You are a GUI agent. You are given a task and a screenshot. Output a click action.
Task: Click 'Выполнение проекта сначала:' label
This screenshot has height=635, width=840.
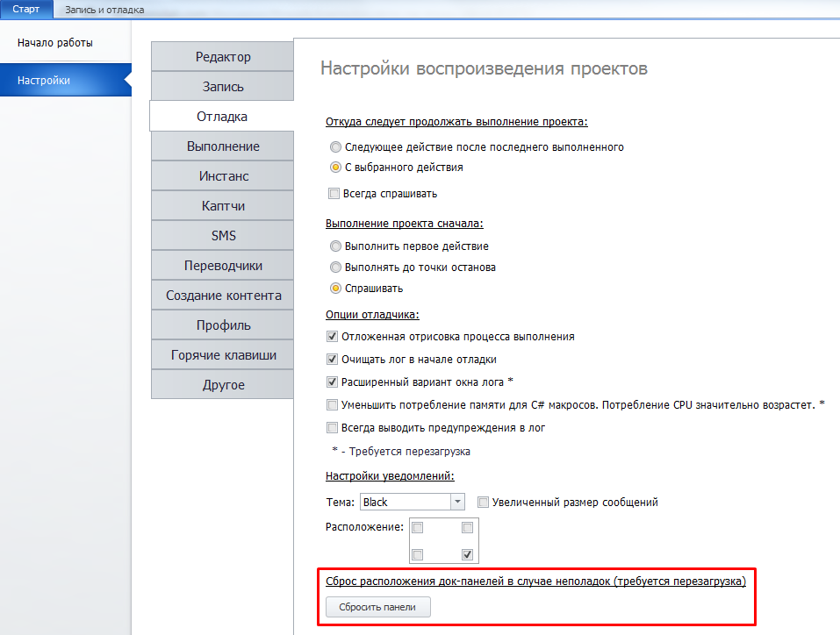pyautogui.click(x=405, y=224)
